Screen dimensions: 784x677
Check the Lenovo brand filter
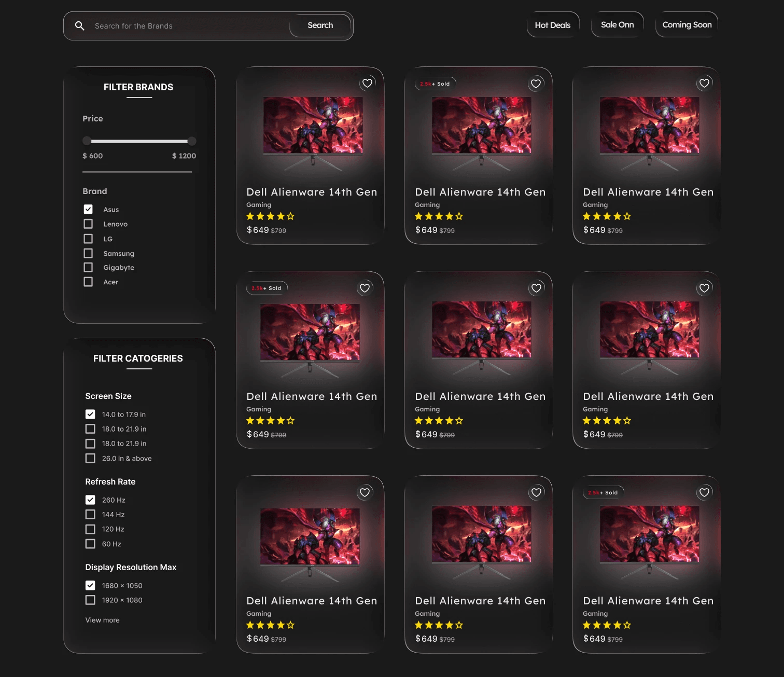tap(88, 224)
